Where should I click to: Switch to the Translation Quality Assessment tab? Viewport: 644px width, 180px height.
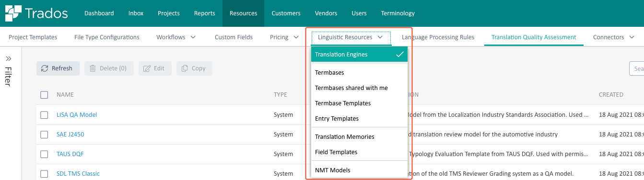coord(534,37)
